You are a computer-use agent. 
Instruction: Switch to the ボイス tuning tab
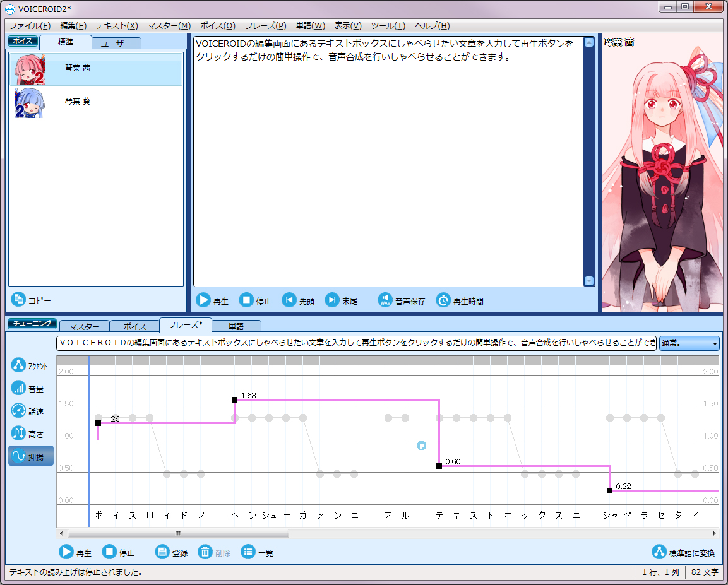(x=134, y=326)
